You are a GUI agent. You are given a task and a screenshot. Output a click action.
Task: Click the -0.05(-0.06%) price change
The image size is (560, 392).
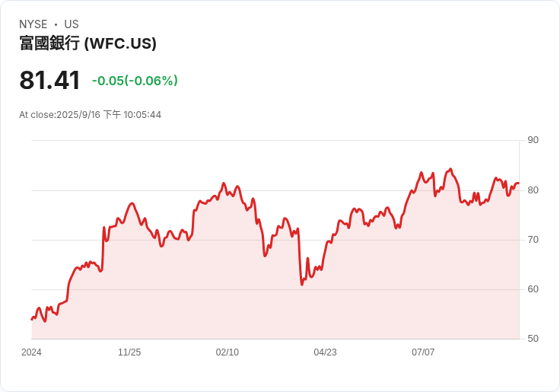point(135,81)
